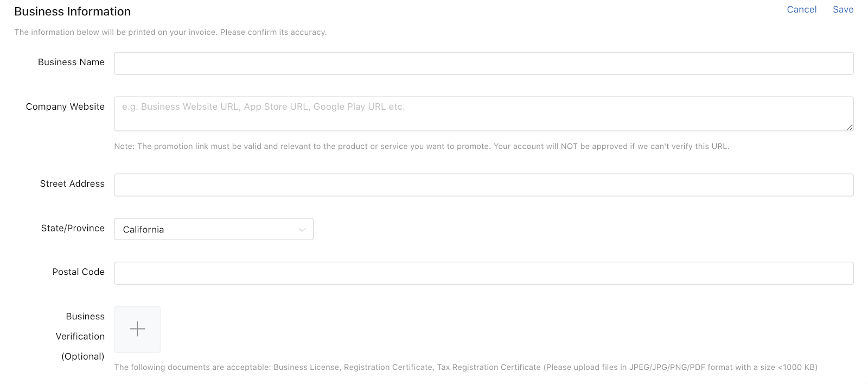
Task: Click the Company Website label
Action: coord(65,107)
